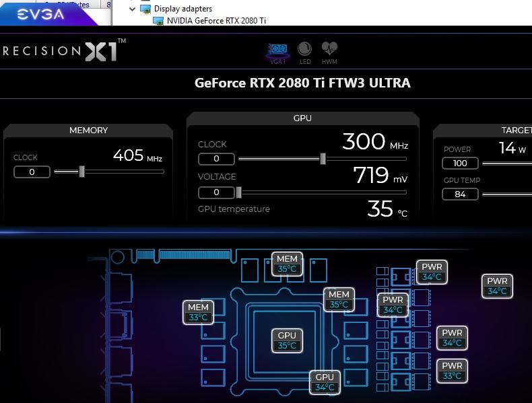This screenshot has width=532, height=403.
Task: Click the Display adapters category icon
Action: coord(145,9)
